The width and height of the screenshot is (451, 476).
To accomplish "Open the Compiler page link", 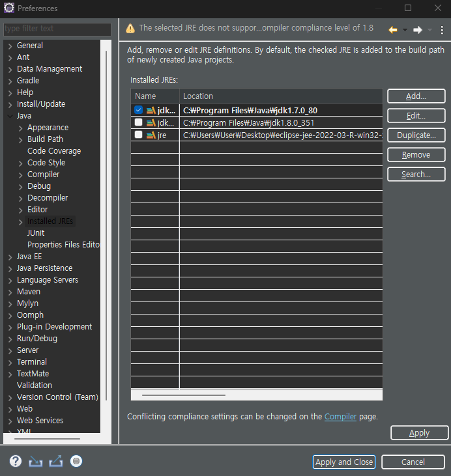I will click(340, 417).
